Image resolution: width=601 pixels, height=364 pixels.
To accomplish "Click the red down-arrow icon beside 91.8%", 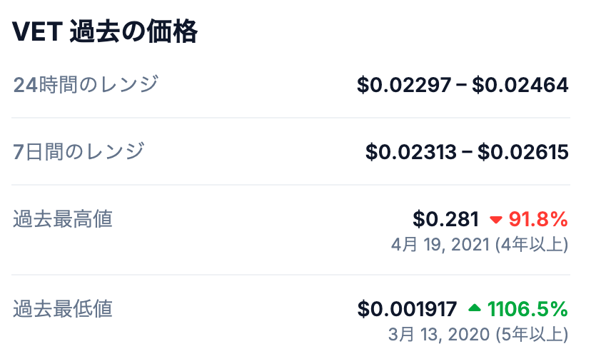I will point(496,220).
